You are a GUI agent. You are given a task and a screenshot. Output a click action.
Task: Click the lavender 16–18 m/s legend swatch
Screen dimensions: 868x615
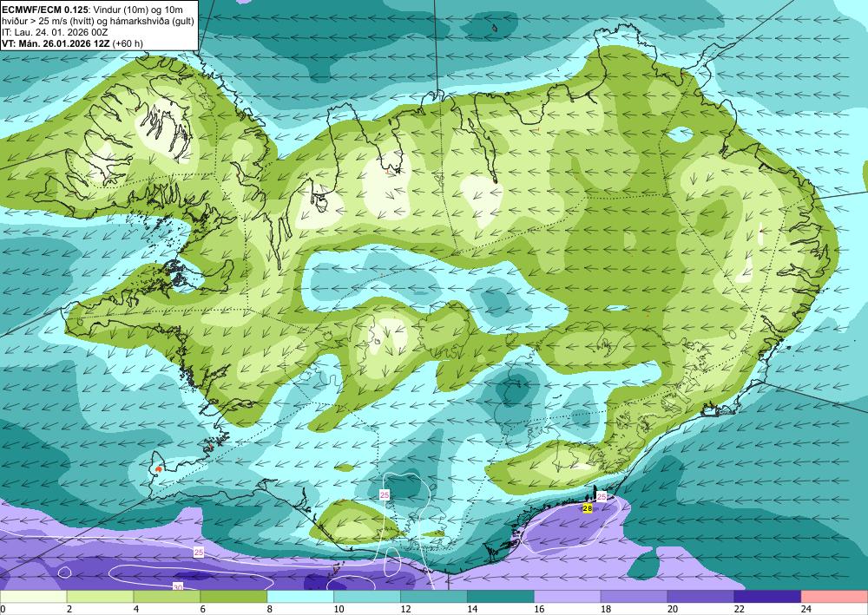point(568,597)
